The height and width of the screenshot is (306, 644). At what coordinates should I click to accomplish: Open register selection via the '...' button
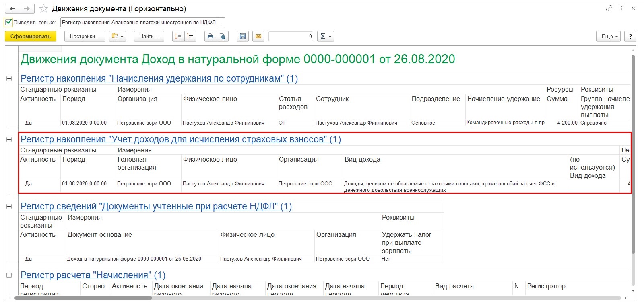click(x=221, y=22)
